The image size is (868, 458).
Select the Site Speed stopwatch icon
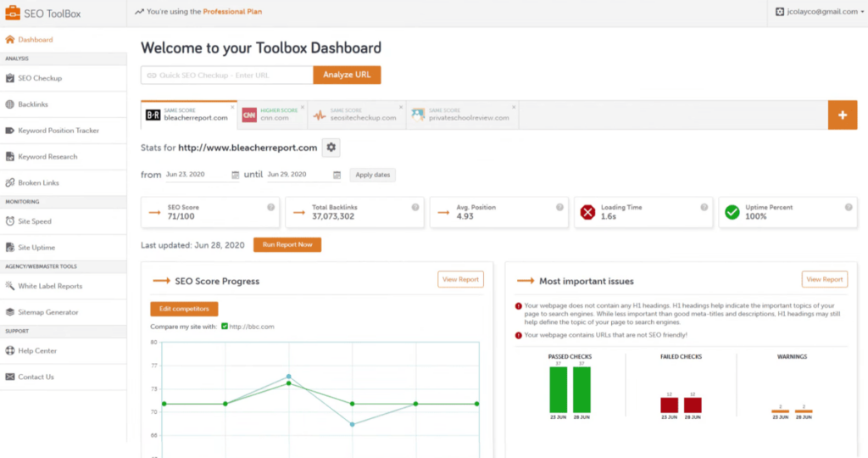pos(10,221)
